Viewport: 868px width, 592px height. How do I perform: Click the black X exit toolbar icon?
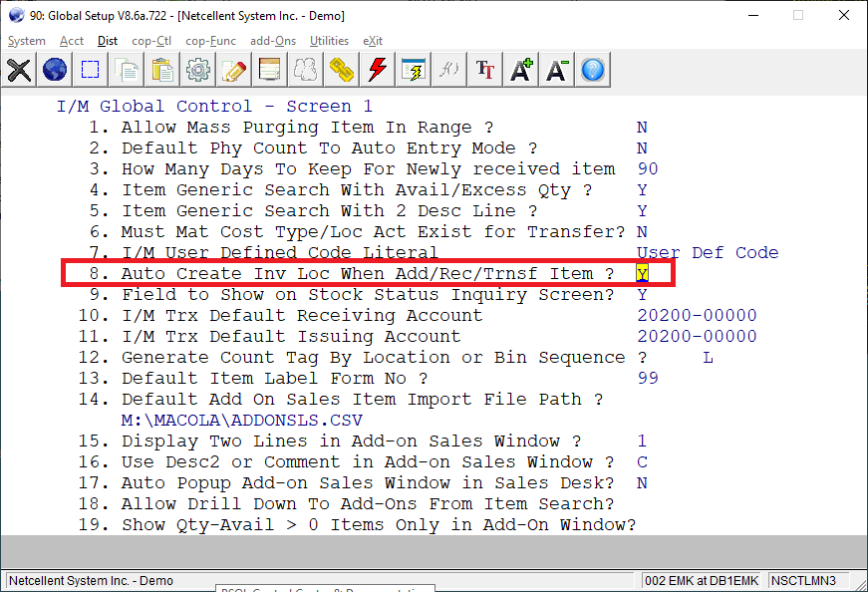(20, 70)
